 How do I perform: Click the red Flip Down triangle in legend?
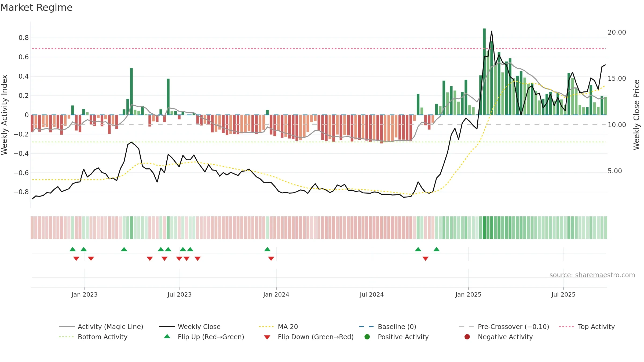267,337
